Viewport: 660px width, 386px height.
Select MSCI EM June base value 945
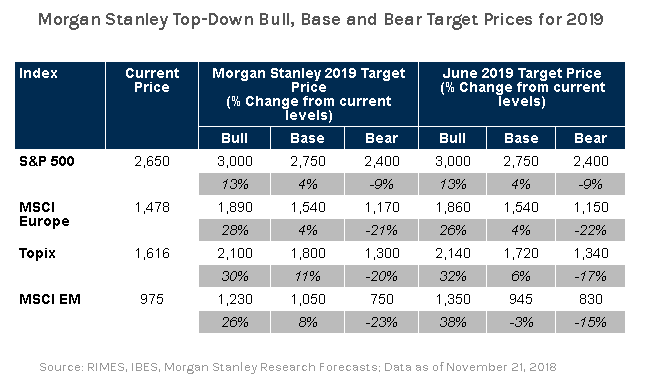[521, 299]
